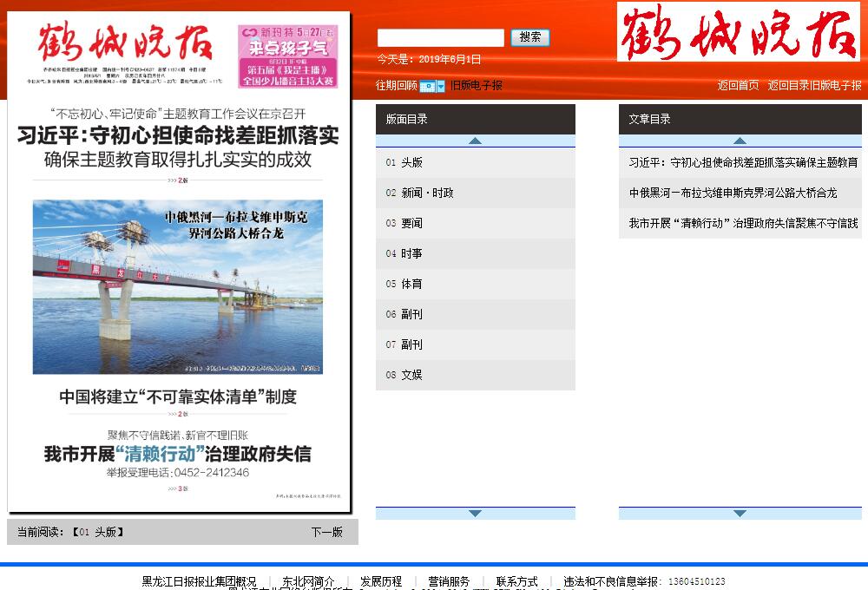Image resolution: width=868 pixels, height=590 pixels.
Task: Click the date text 今天是: 2019年6月1日
Action: point(429,59)
